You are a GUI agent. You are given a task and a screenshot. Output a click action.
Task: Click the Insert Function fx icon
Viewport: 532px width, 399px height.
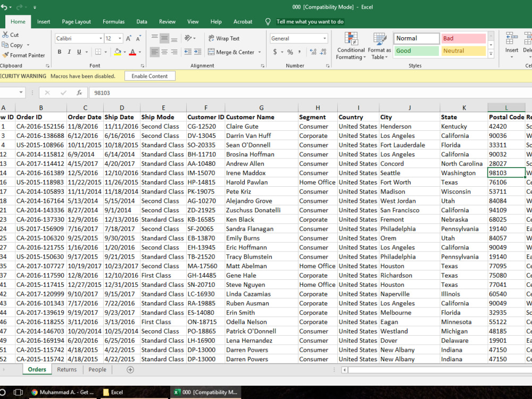(79, 93)
